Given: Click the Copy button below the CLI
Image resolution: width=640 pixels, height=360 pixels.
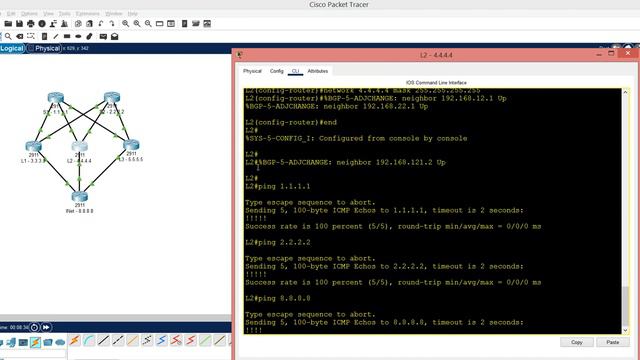Looking at the screenshot, I should pyautogui.click(x=576, y=342).
